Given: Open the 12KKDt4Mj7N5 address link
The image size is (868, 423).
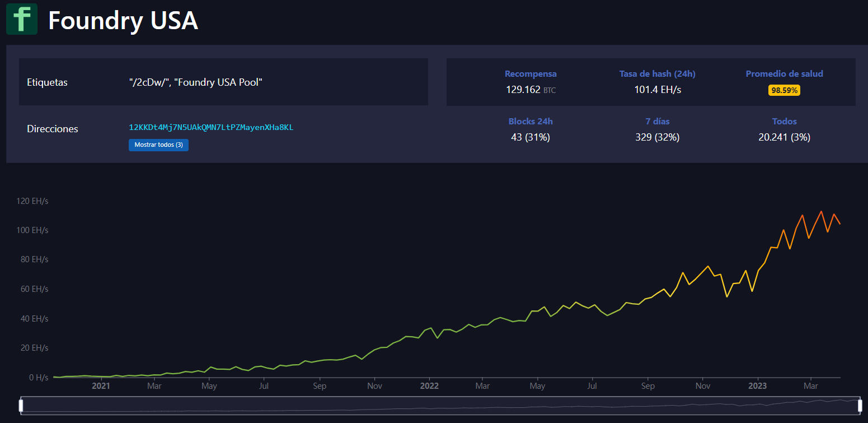Looking at the screenshot, I should click(x=211, y=127).
